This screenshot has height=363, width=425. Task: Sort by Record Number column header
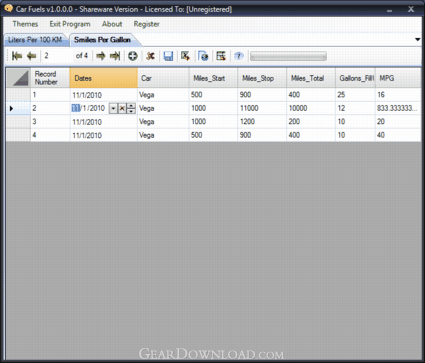pyautogui.click(x=50, y=78)
